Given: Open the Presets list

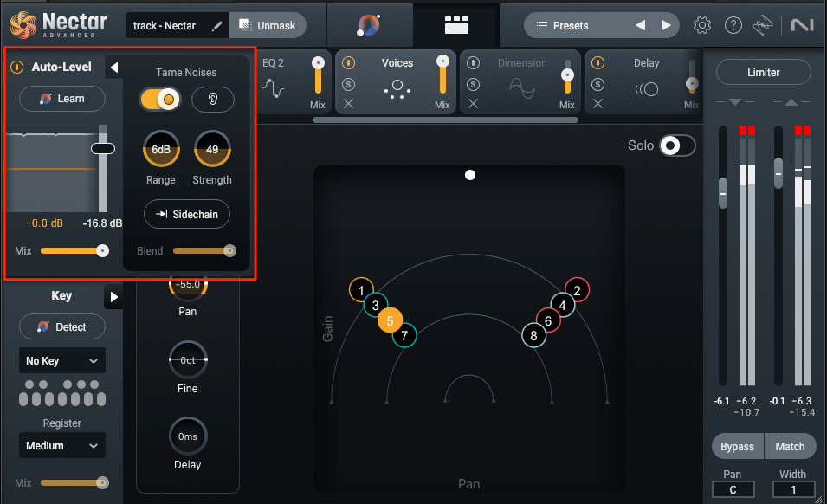Looking at the screenshot, I should click(562, 25).
